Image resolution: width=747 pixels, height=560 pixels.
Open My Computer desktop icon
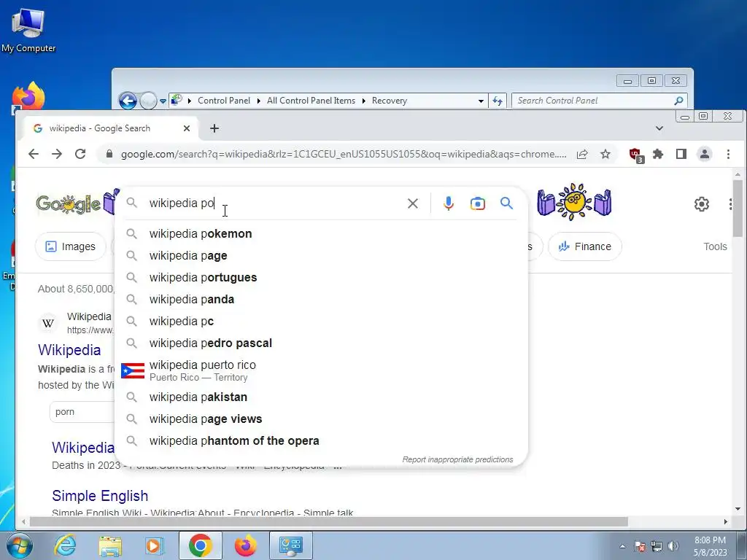[x=28, y=31]
